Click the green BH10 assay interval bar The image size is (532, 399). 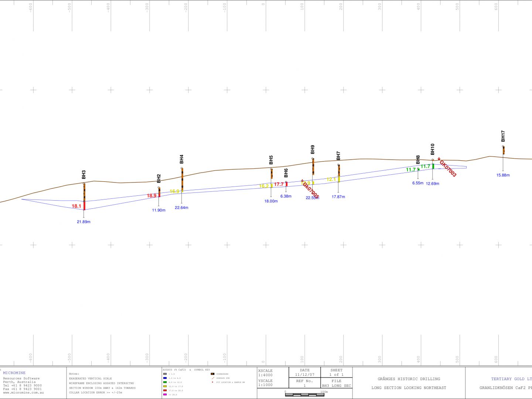(433, 166)
